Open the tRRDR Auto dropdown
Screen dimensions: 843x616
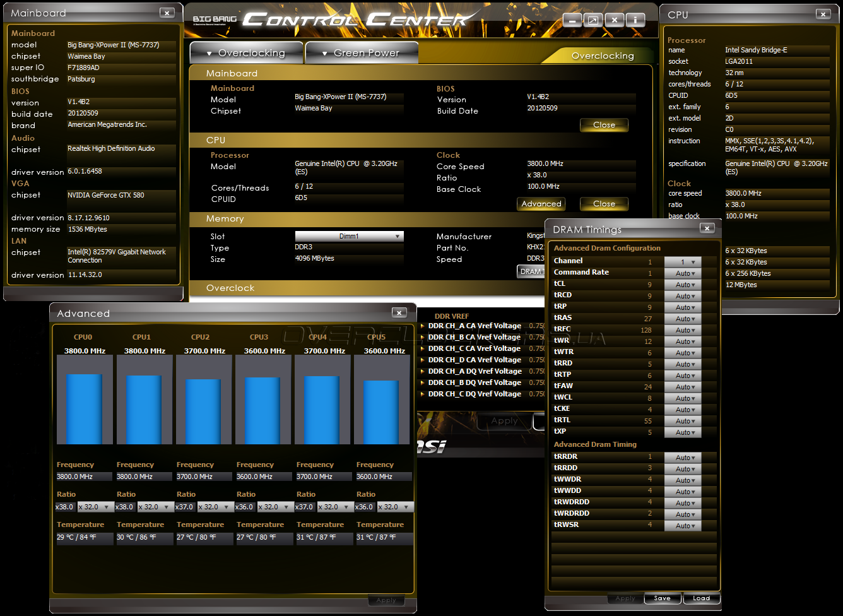tap(683, 458)
